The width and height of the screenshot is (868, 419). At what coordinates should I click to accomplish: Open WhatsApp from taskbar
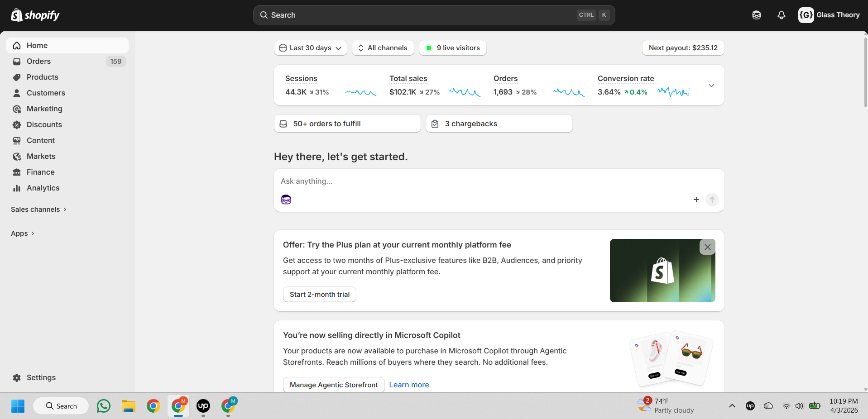(104, 406)
